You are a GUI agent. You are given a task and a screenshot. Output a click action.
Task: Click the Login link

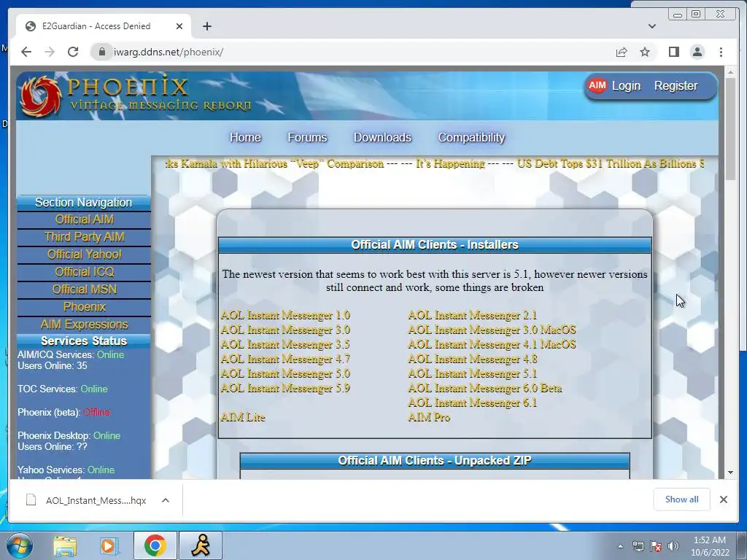(626, 86)
